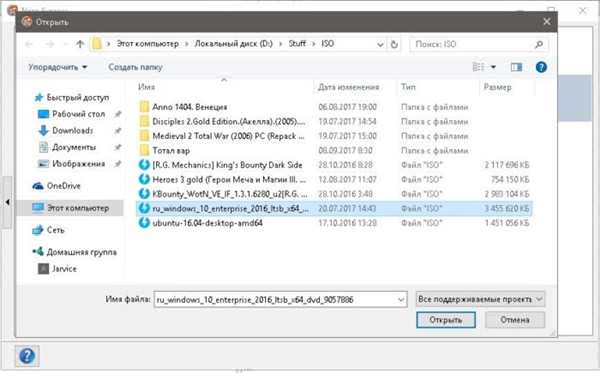
Task: Click the forward navigation arrow
Action: coord(50,44)
